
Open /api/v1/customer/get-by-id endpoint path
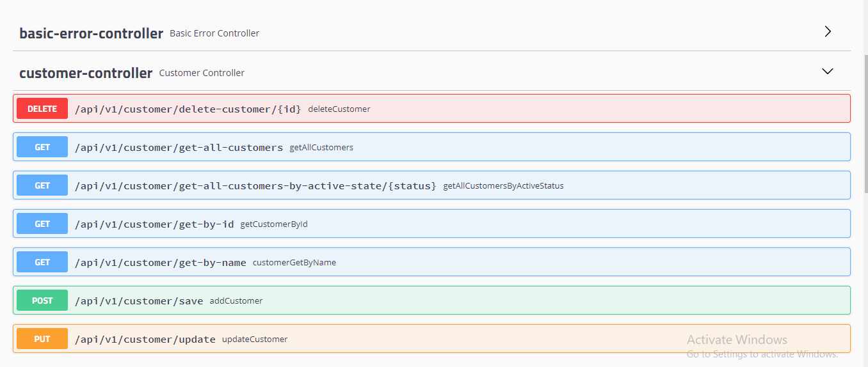click(x=154, y=224)
